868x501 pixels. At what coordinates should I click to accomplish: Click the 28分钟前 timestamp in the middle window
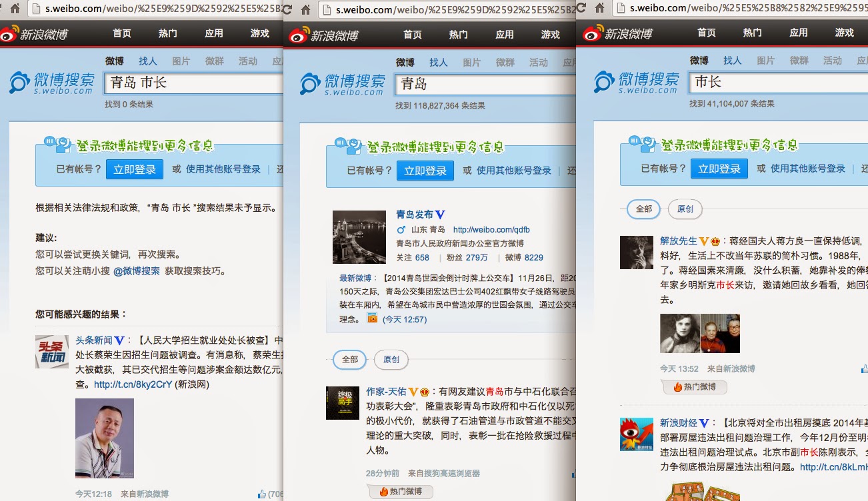tap(383, 473)
